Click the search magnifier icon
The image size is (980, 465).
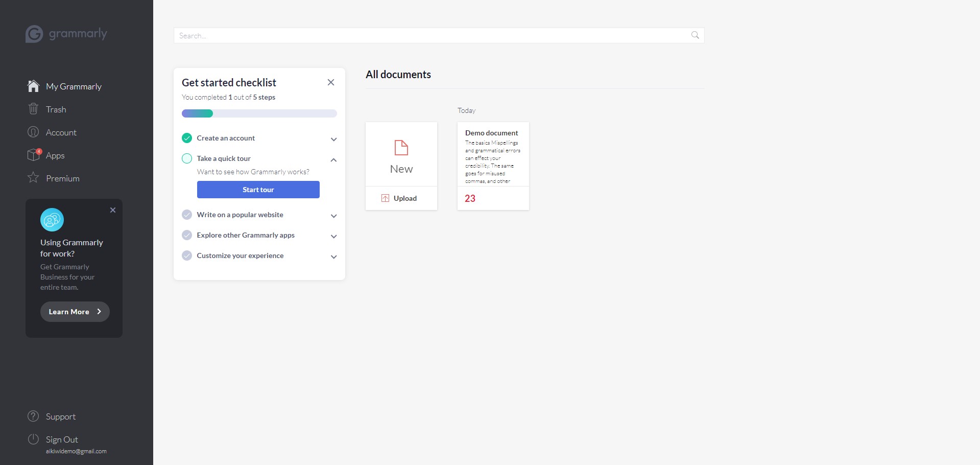[x=695, y=35]
